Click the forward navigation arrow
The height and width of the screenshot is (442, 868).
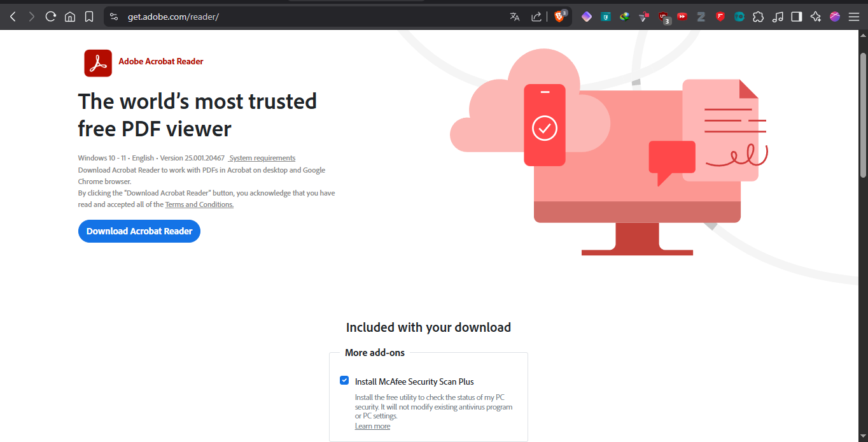click(31, 17)
